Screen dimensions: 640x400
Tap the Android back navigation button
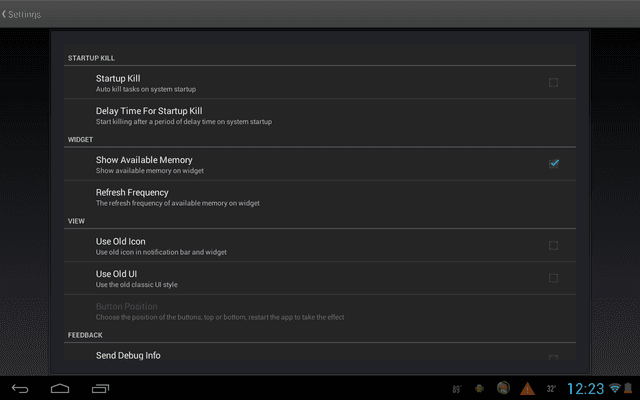(x=20, y=389)
